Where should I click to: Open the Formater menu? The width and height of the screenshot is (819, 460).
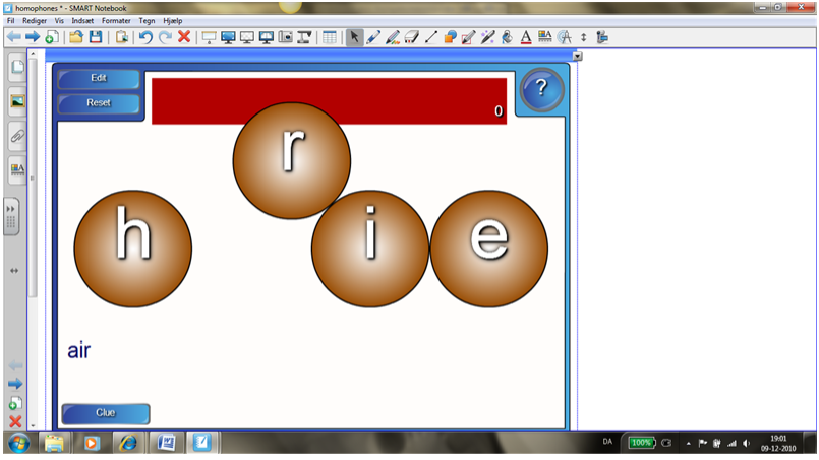click(116, 20)
